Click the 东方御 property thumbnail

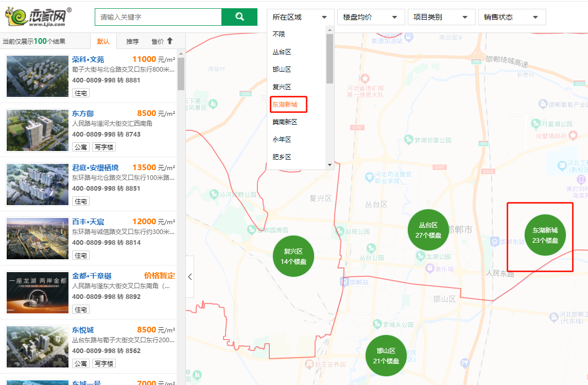[38, 130]
